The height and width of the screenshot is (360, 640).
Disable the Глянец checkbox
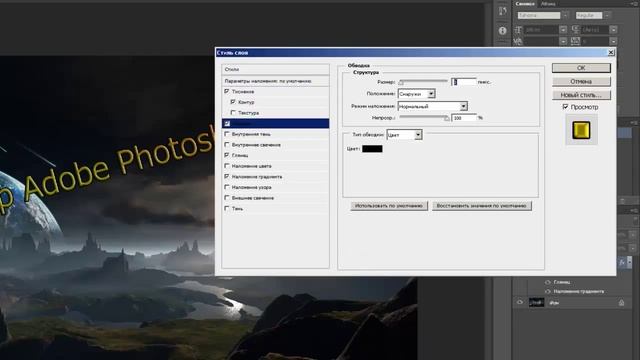tap(227, 155)
